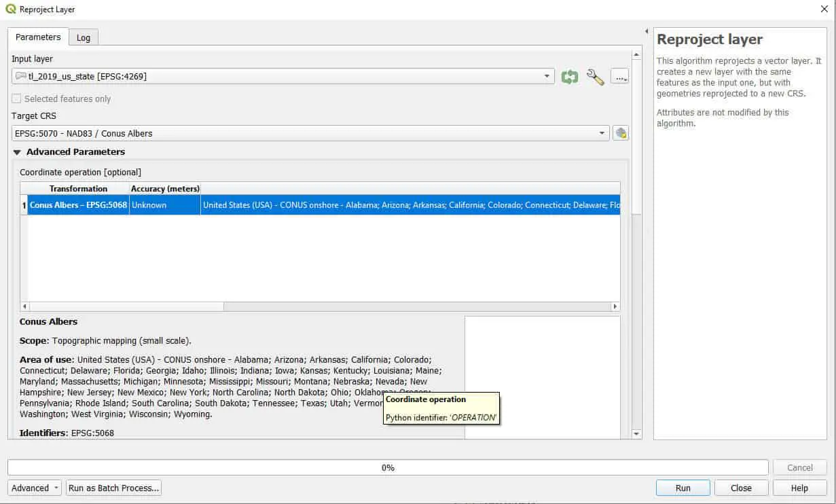Open the advanced options wrench icon
Viewport: 836px width, 504px height.
[x=596, y=76]
